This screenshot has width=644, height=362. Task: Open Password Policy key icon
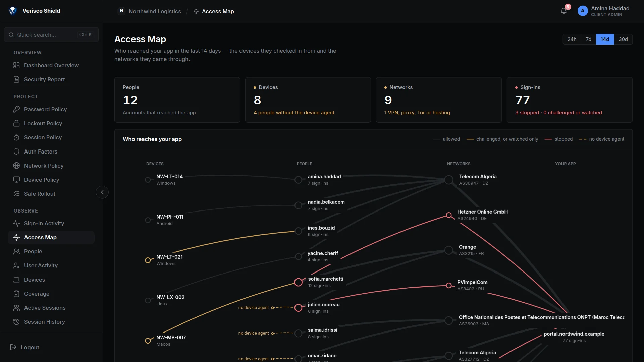coord(16,109)
